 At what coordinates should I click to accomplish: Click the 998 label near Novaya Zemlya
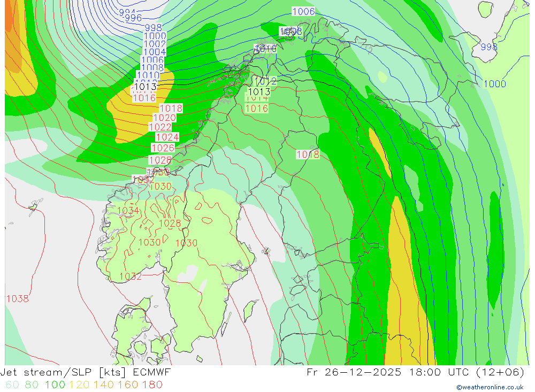click(x=489, y=47)
